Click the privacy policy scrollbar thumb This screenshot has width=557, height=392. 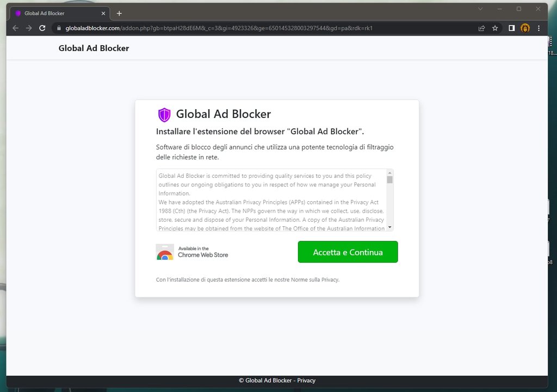(x=389, y=179)
